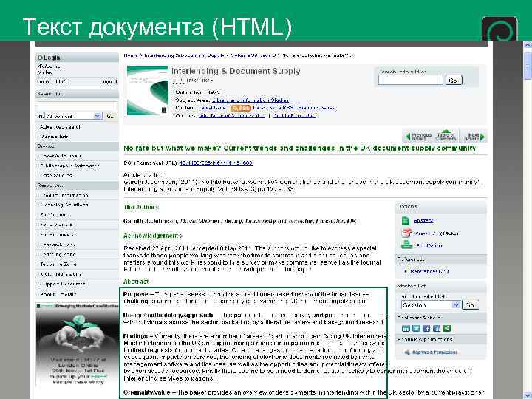Go to Previous Article arrow button
Image resolution: width=532 pixels, height=399 pixels.
(418, 137)
